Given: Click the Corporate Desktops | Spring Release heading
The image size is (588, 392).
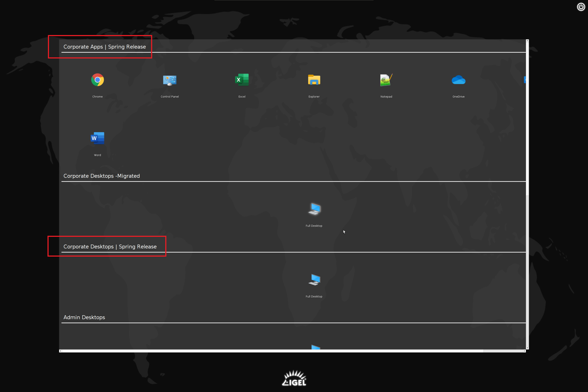Looking at the screenshot, I should pyautogui.click(x=110, y=247).
